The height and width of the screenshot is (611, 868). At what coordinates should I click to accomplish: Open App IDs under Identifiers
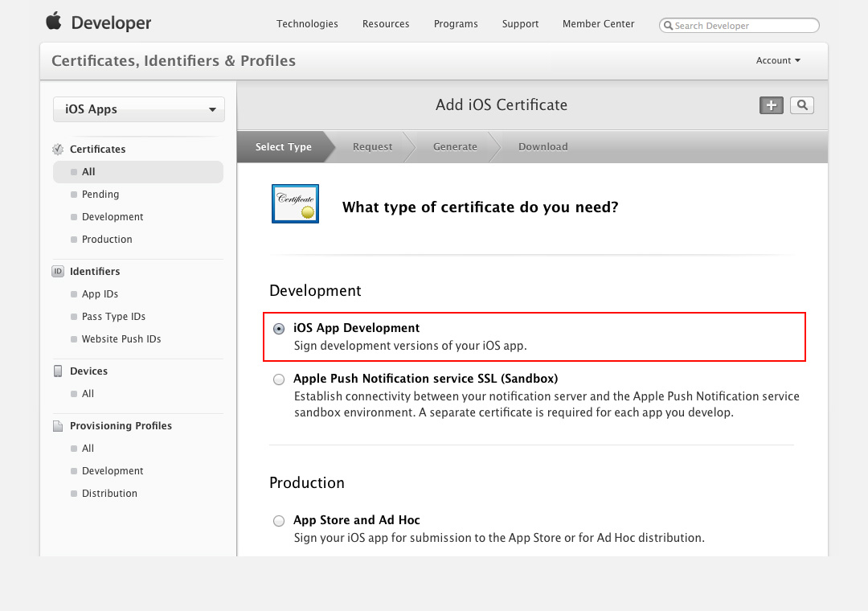100,294
